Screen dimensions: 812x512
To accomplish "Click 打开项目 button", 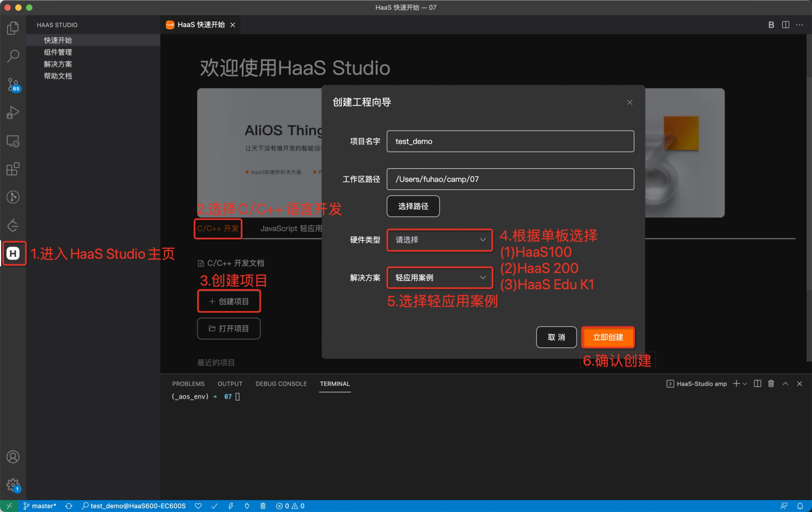I will (229, 329).
